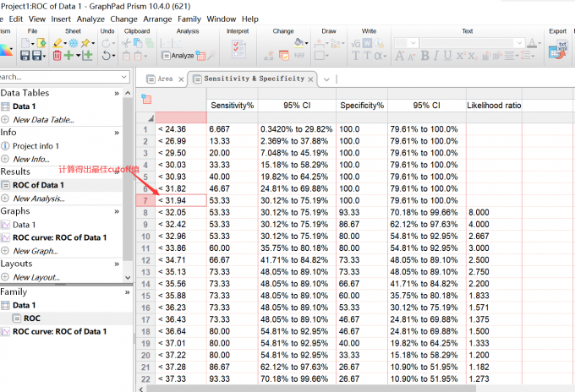
Task: Click the pushpin icon in Sheet group
Action: tap(85, 43)
